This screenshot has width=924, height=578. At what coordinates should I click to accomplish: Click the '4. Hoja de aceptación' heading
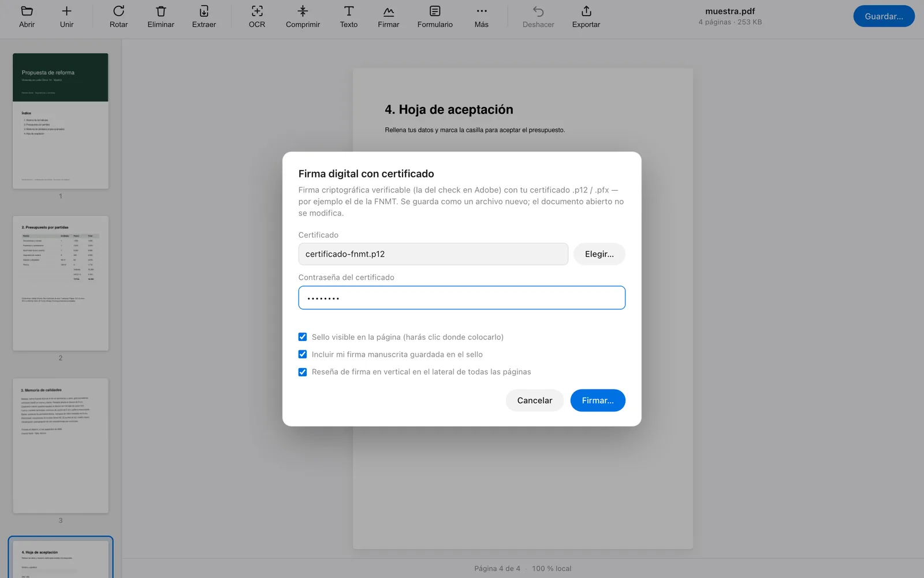449,110
